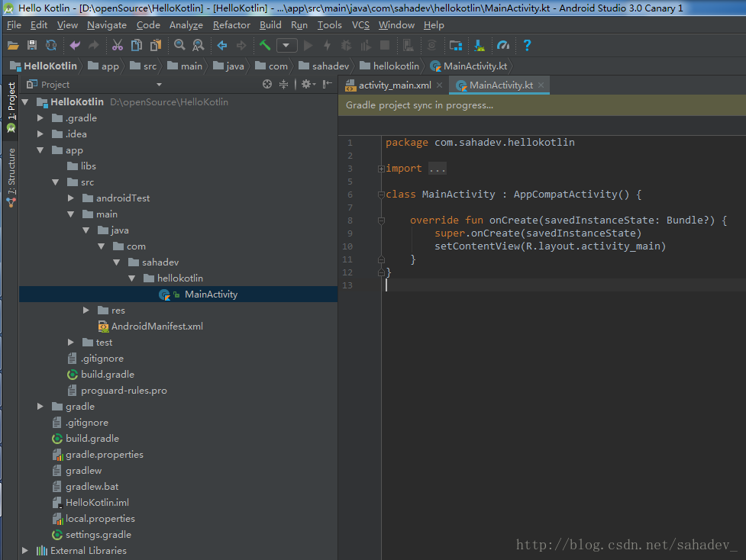This screenshot has width=746, height=560.
Task: Fold the MainActivity class block
Action: (381, 195)
